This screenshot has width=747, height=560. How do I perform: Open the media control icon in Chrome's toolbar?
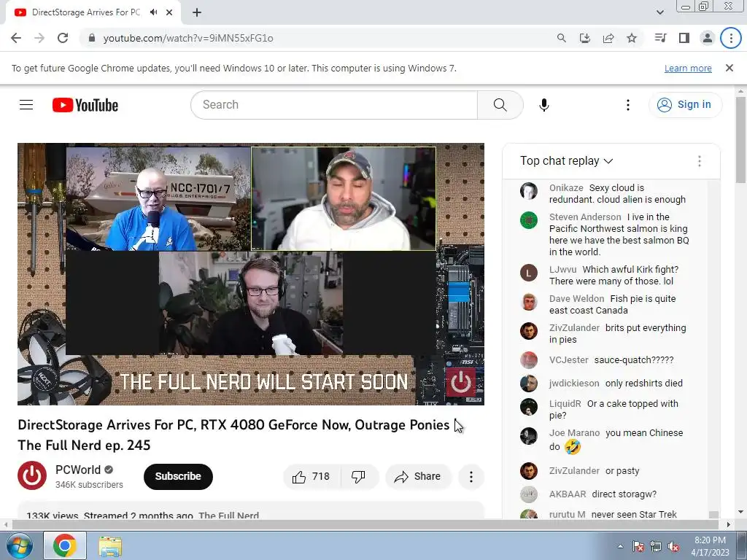(660, 38)
